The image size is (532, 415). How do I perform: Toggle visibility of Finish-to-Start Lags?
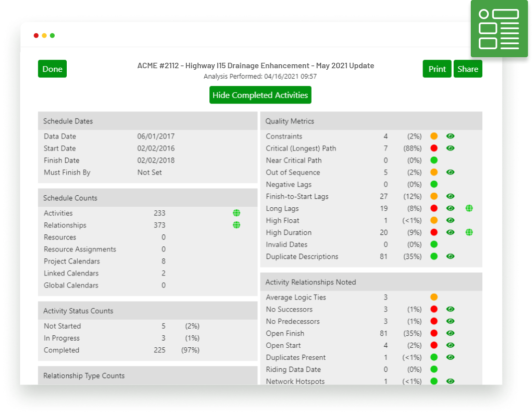[450, 196]
